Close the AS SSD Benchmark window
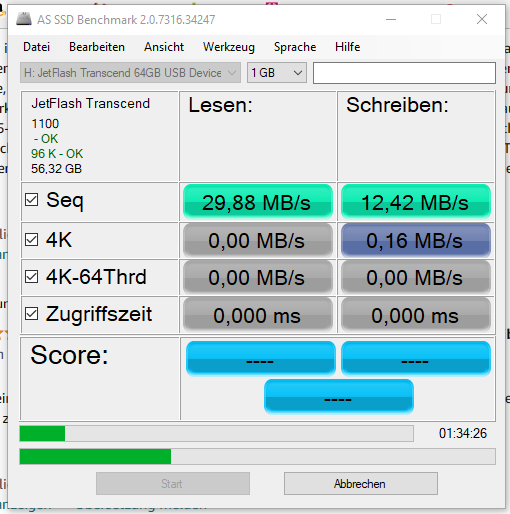This screenshot has width=510, height=514. [482, 19]
